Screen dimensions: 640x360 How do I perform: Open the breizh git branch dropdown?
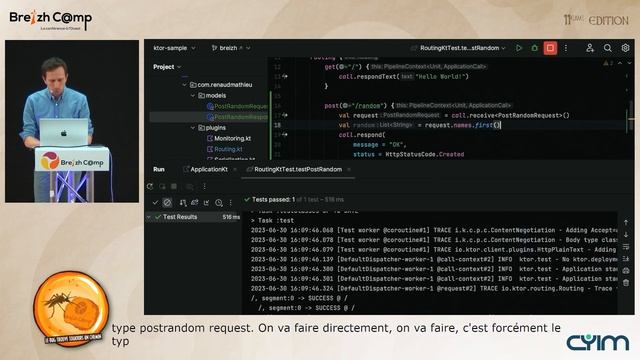(231, 48)
